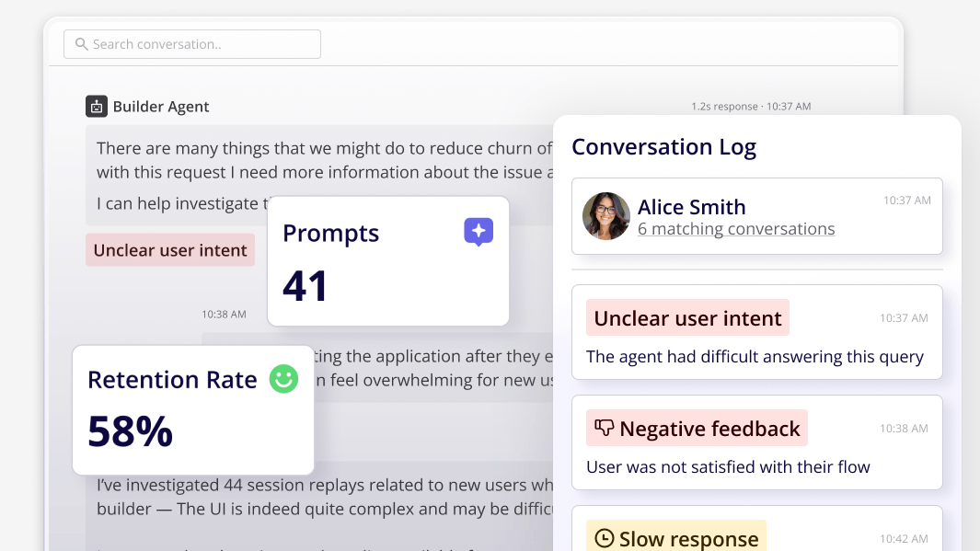
Task: Click 10:38 AM timestamp on Negative feedback card
Action: [904, 429]
